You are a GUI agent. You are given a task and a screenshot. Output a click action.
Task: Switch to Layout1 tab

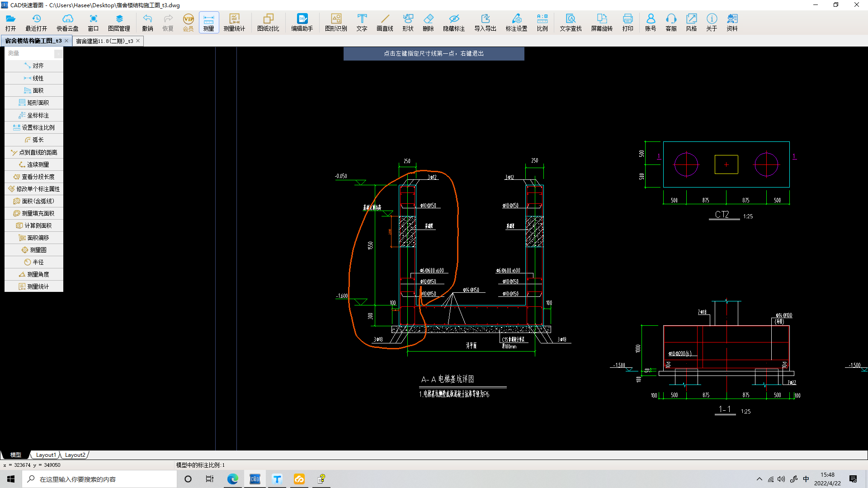(46, 455)
